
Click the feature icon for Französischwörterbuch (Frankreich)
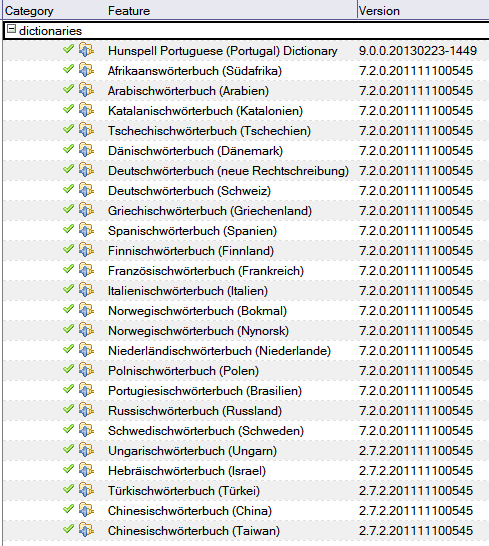click(x=86, y=270)
